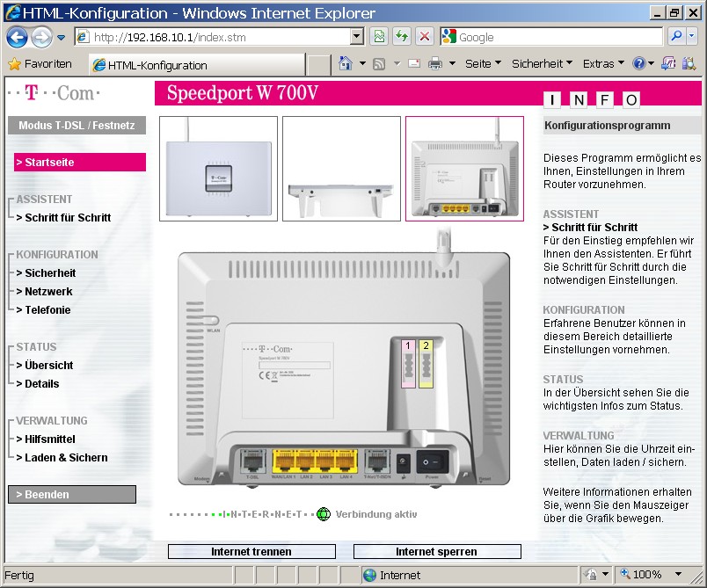707x588 pixels.
Task: Select the Startseite navigation item
Action: [80, 163]
